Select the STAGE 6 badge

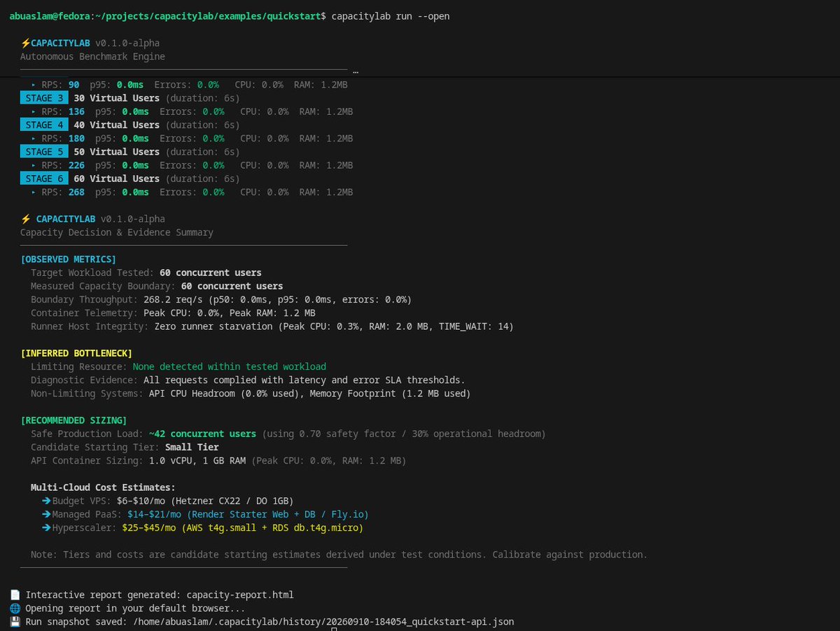click(x=44, y=179)
